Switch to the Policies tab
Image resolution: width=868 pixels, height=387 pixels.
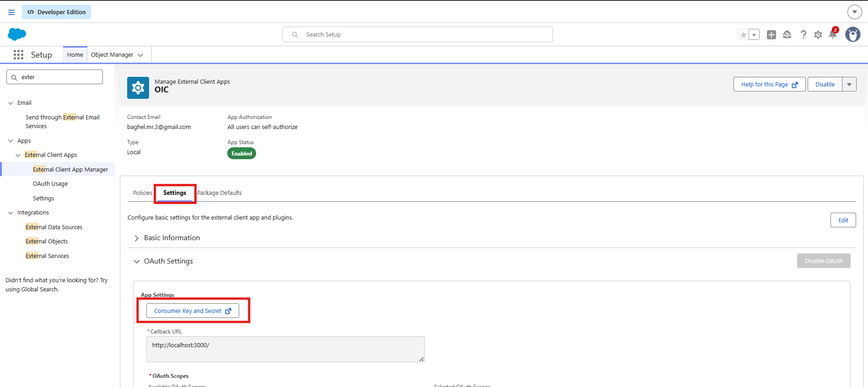(143, 193)
